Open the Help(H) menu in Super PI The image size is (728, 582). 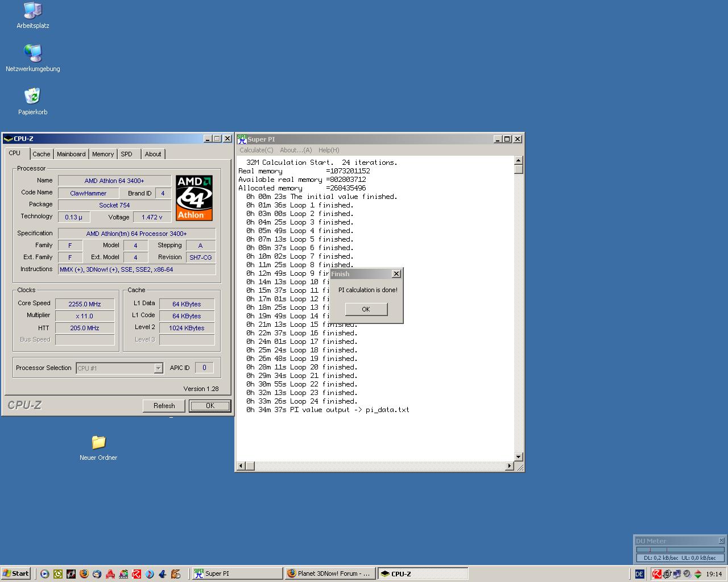click(329, 150)
